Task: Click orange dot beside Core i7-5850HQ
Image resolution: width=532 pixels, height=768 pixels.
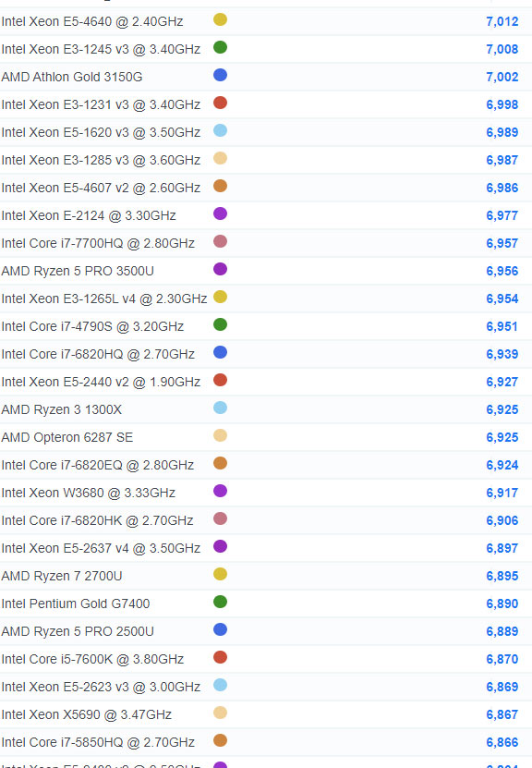Action: (220, 740)
